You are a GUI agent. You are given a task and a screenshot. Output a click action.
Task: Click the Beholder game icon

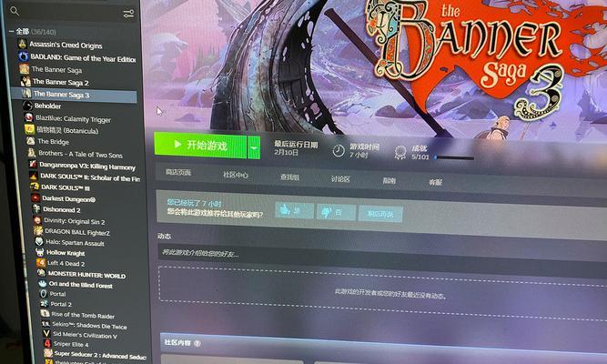(x=28, y=106)
